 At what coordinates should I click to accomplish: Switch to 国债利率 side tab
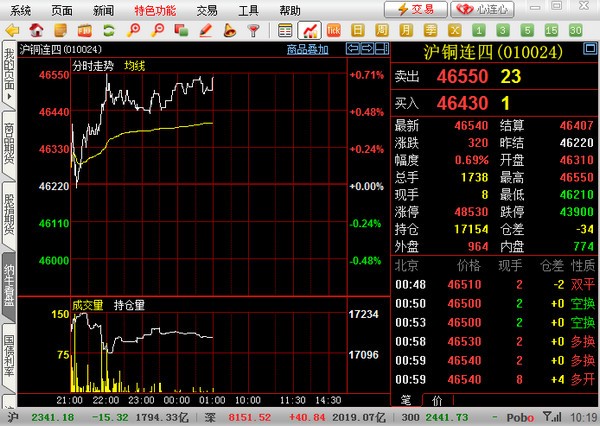[x=9, y=356]
